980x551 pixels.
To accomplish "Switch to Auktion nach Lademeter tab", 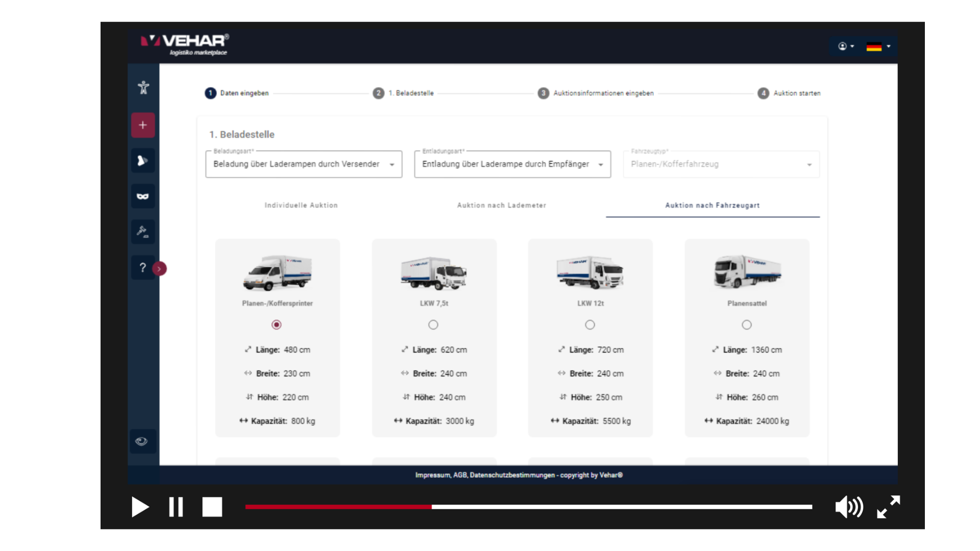I will pyautogui.click(x=501, y=205).
